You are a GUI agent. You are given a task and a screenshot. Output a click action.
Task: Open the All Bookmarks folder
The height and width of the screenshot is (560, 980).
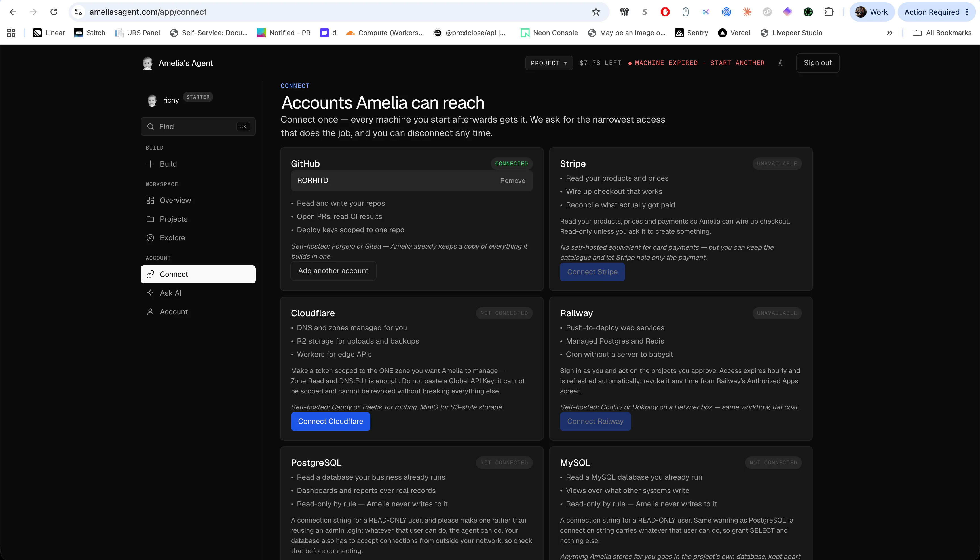click(942, 33)
